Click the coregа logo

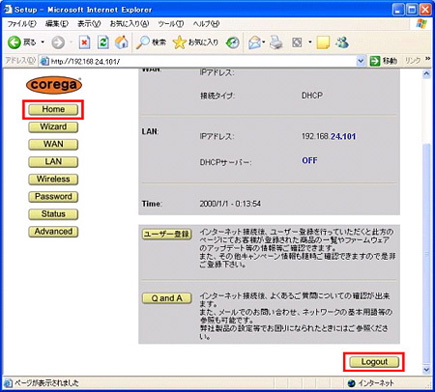tap(54, 85)
